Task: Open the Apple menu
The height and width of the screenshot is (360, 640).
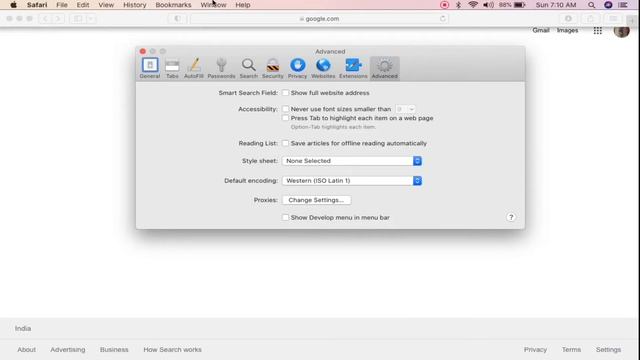Action: [x=13, y=5]
